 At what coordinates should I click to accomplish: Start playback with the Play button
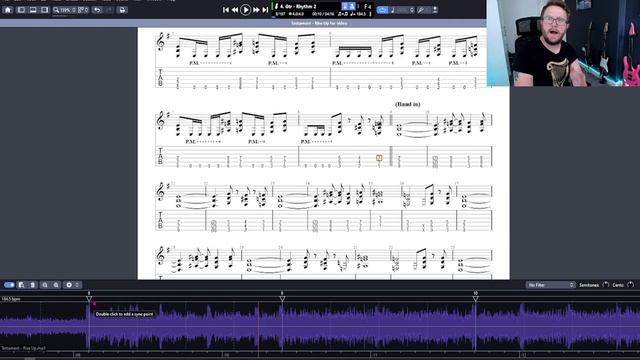tap(245, 9)
